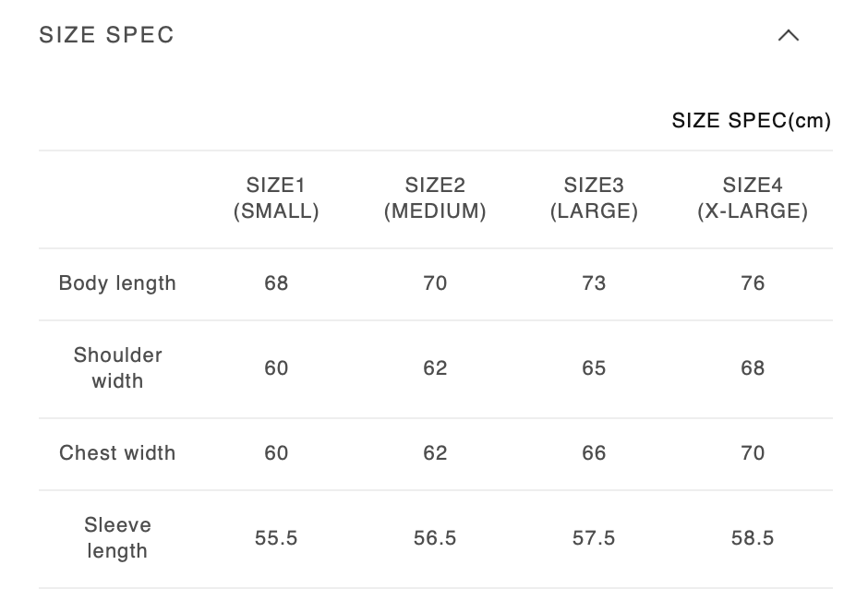Select the SIZE4 (X-LARGE) column header
The image size is (868, 613).
pos(753,198)
